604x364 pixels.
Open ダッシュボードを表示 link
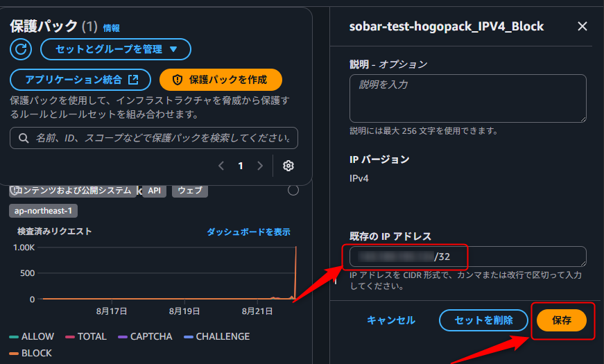pos(248,232)
